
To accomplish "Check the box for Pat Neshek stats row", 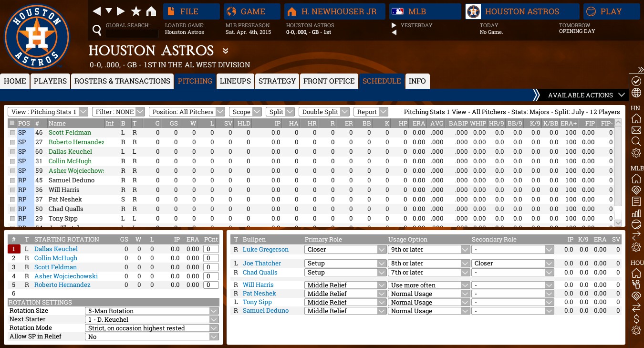I will click(12, 200).
